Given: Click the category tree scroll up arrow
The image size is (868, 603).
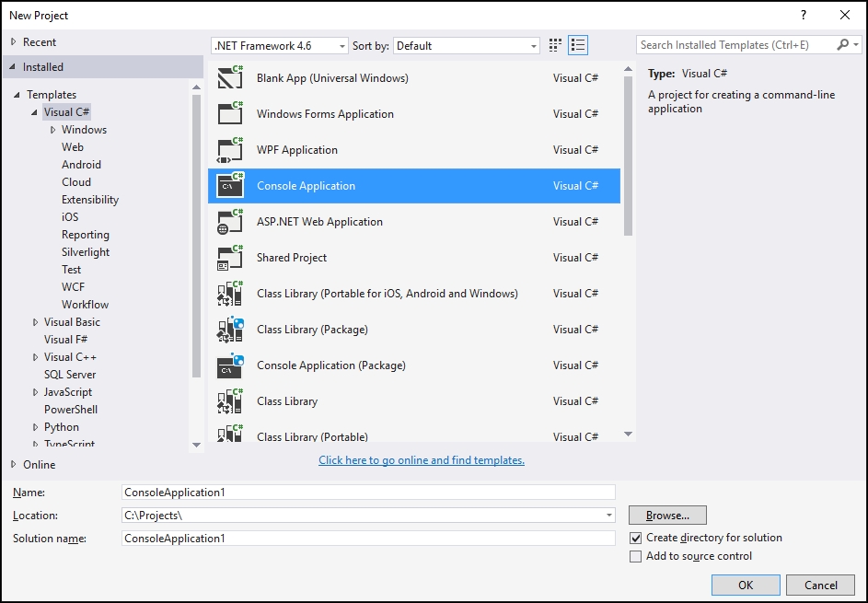Looking at the screenshot, I should coord(196,87).
